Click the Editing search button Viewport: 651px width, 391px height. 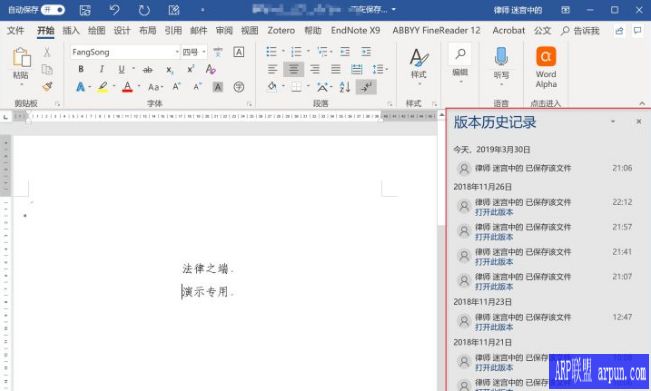[460, 61]
